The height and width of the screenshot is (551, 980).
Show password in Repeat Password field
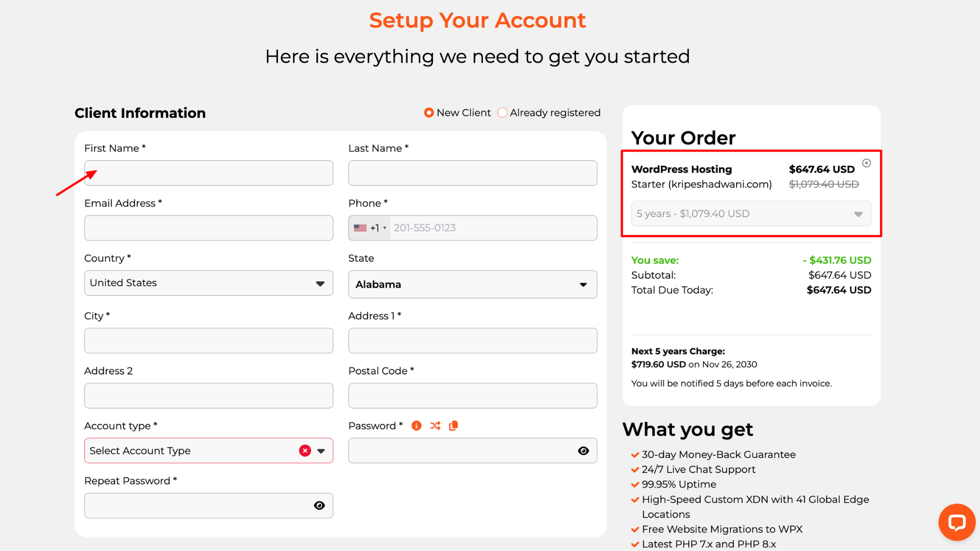(320, 506)
